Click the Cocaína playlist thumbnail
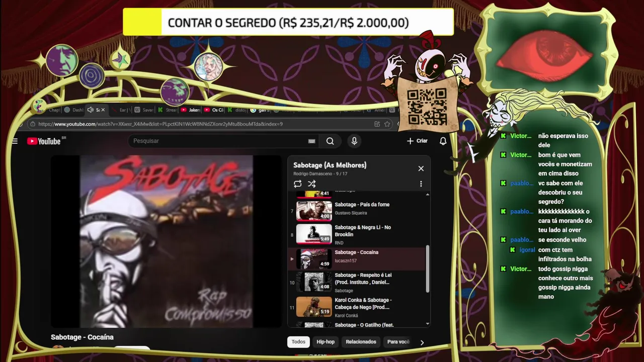This screenshot has width=644, height=362. 314,259
